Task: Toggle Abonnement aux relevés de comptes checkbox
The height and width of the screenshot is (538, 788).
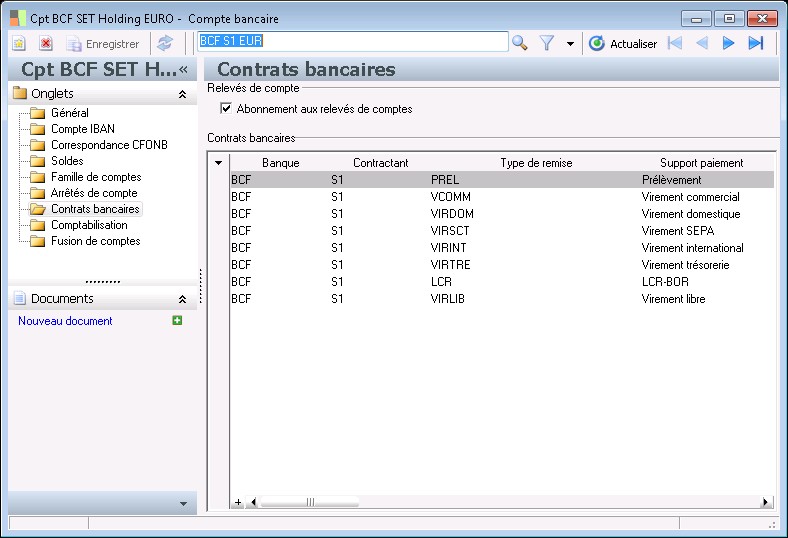Action: click(225, 109)
